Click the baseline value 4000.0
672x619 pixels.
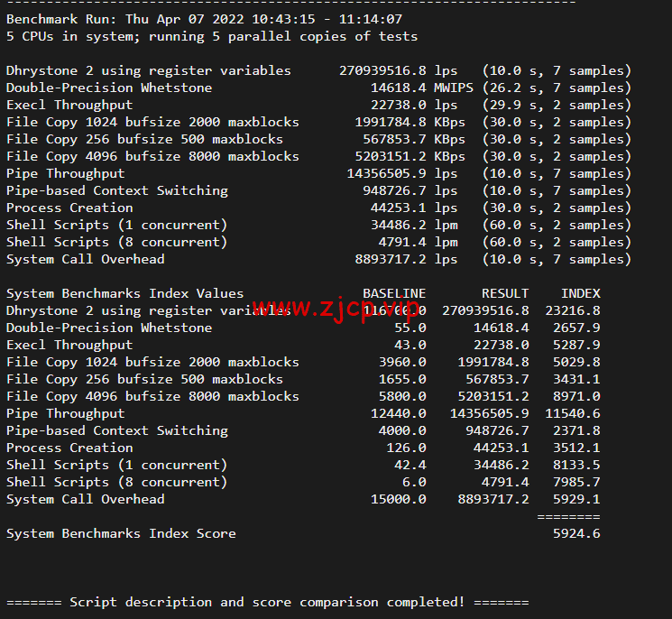click(402, 430)
